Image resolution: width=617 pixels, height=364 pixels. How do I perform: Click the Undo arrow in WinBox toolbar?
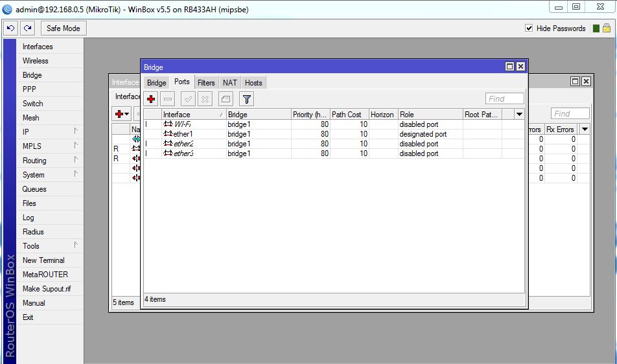click(10, 28)
